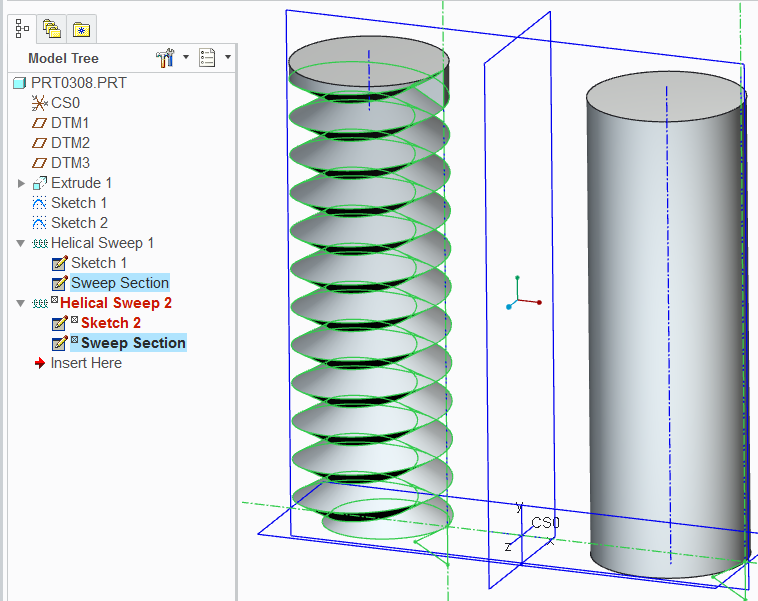Viewport: 758px width, 601px height.
Task: Click the DTM2 datum plane icon
Action: [x=40, y=143]
